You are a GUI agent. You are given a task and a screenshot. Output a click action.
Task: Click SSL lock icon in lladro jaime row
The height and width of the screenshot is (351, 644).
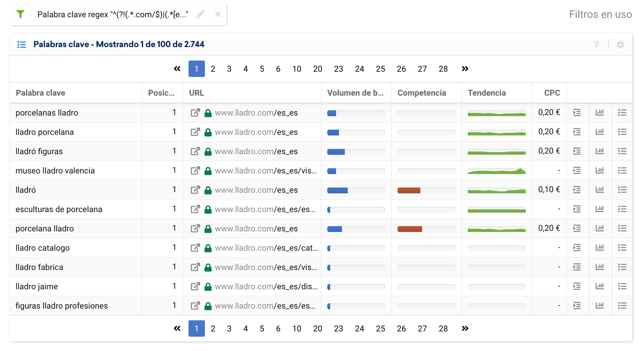point(208,286)
